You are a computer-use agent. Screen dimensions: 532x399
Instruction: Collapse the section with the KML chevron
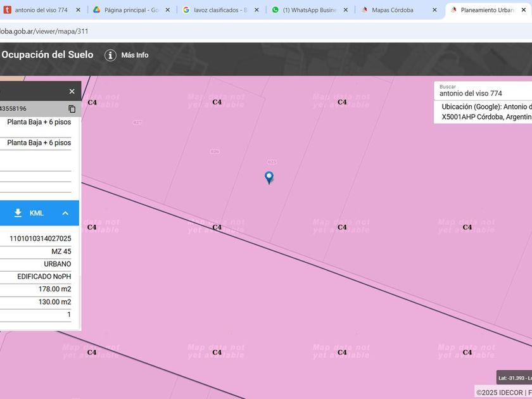click(65, 213)
